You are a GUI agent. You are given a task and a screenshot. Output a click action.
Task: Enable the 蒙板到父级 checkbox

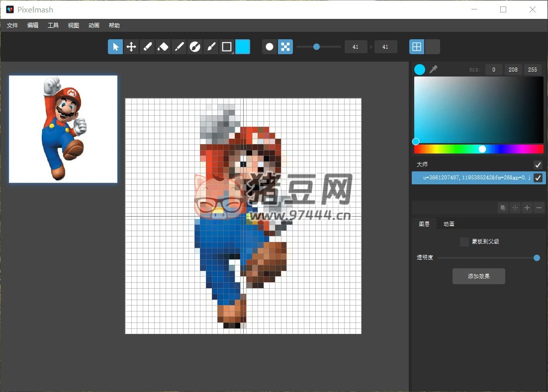tap(464, 241)
